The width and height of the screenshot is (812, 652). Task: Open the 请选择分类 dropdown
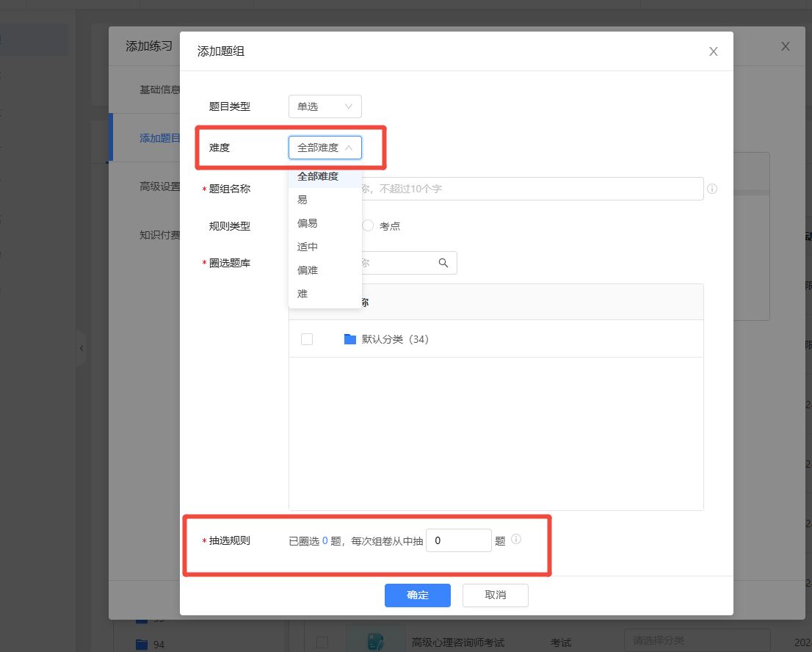pos(696,640)
